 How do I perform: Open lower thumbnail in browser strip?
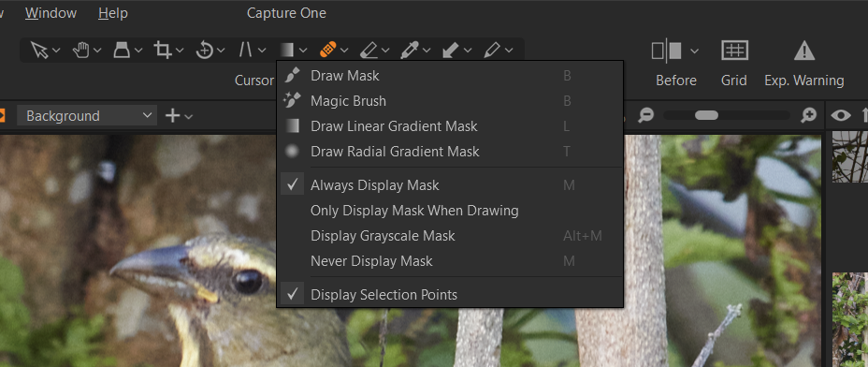tap(849, 319)
